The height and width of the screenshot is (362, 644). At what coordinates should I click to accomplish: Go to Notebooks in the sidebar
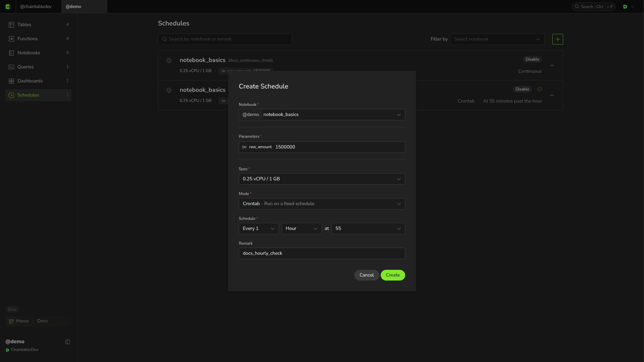tap(39, 53)
